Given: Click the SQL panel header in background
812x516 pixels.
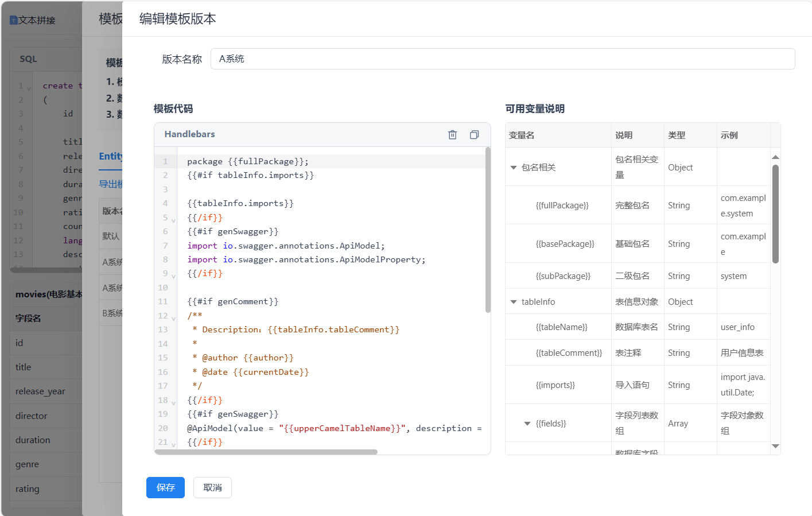Looking at the screenshot, I should [28, 59].
